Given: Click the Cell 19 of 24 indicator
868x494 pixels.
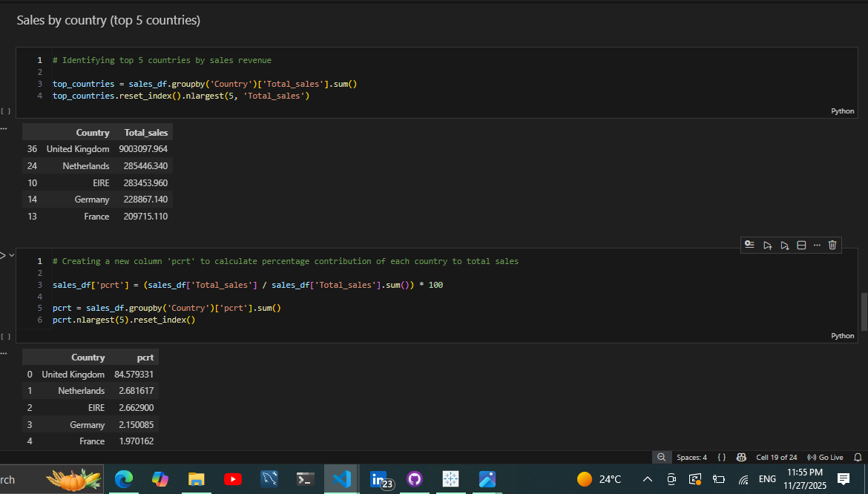Looking at the screenshot, I should [777, 457].
